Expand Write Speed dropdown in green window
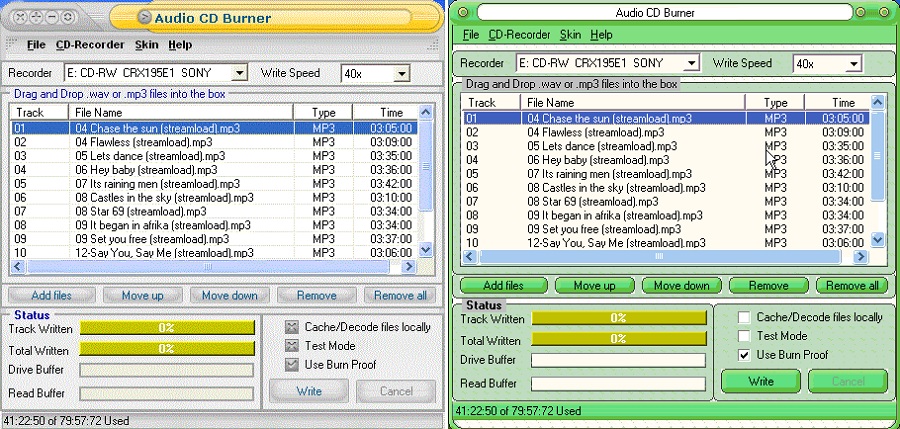Image resolution: width=900 pixels, height=429 pixels. pos(853,64)
